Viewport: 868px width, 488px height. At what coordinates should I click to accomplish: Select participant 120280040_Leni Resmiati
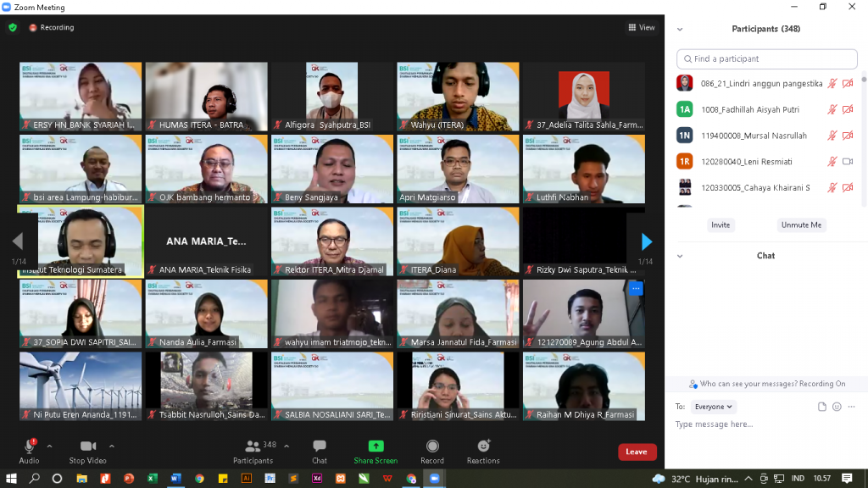tap(766, 162)
